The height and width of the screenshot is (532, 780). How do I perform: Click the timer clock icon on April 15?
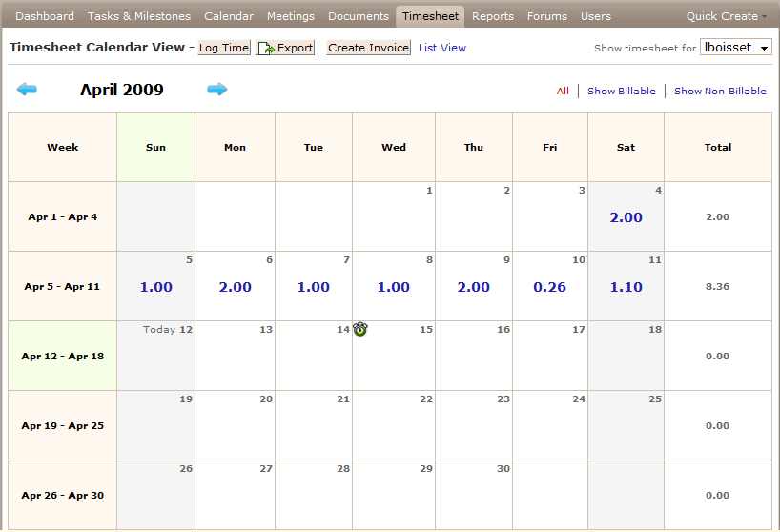[360, 329]
